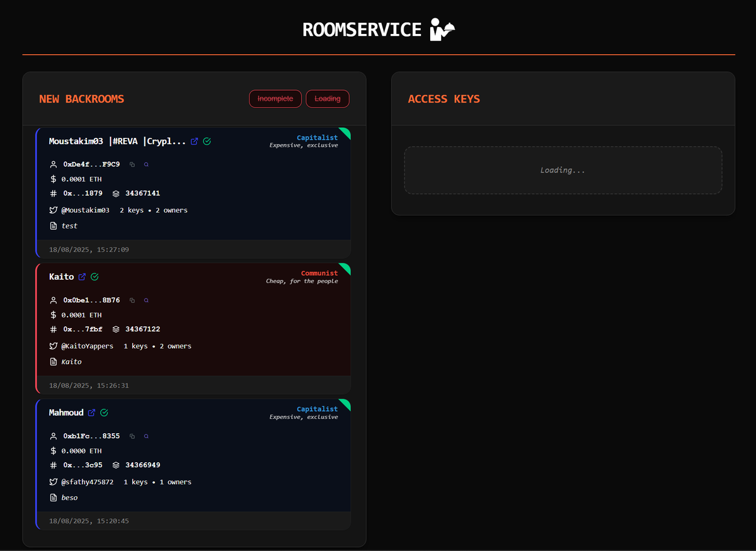The image size is (756, 551).
Task: Copy address 0xb1Fc...8355
Action: pyautogui.click(x=132, y=436)
